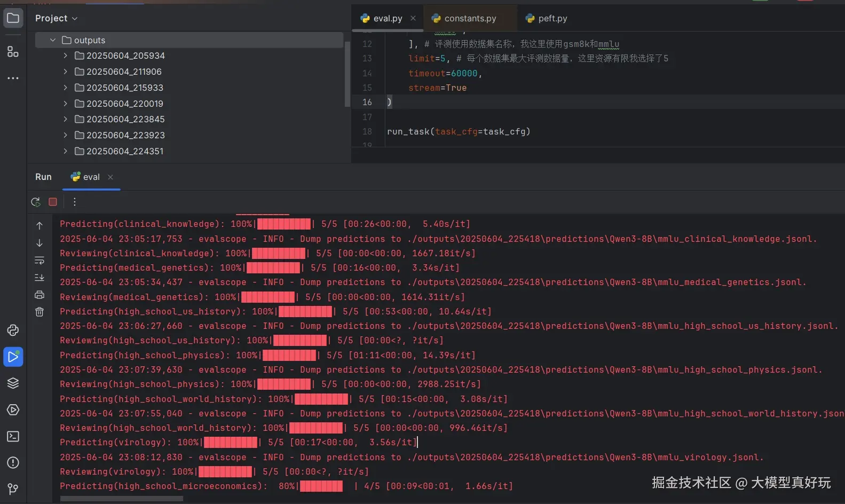This screenshot has width=845, height=504.
Task: Close the eval.py editor tab
Action: tap(413, 18)
